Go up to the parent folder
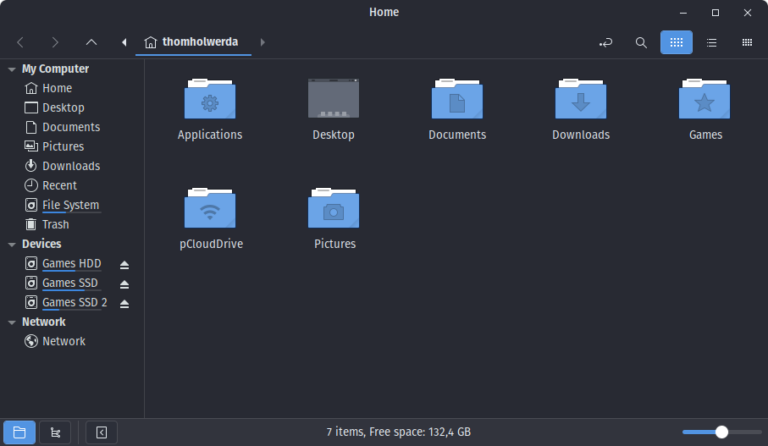 coord(91,43)
